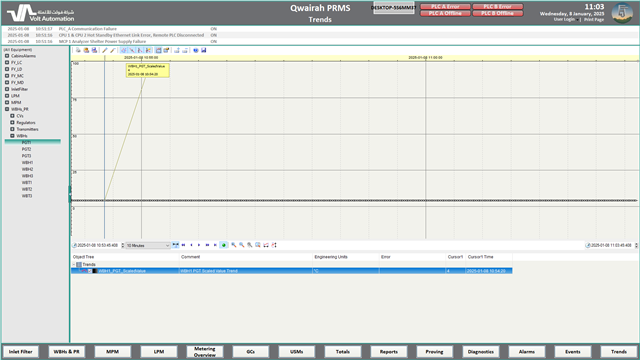Go to the Metering Overview page
Viewport: 640px width, 360px height.
[204, 351]
